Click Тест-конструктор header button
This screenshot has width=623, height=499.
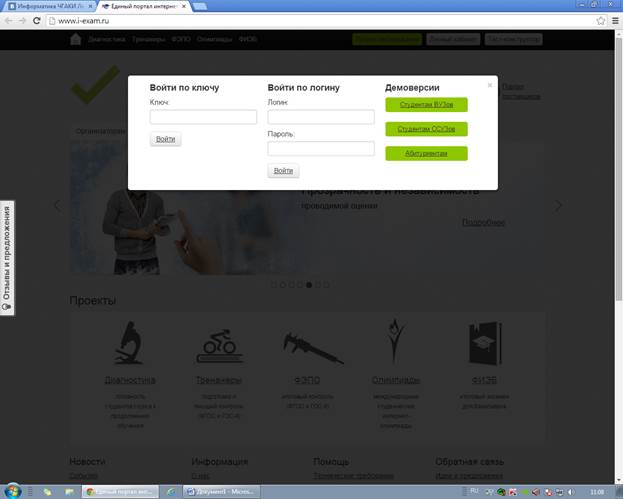click(514, 39)
